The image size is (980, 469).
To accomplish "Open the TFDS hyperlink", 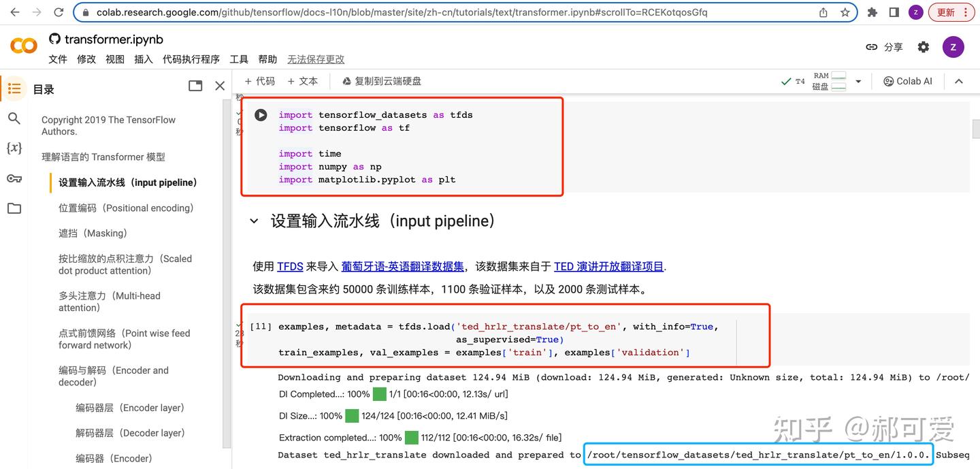I will [x=289, y=266].
